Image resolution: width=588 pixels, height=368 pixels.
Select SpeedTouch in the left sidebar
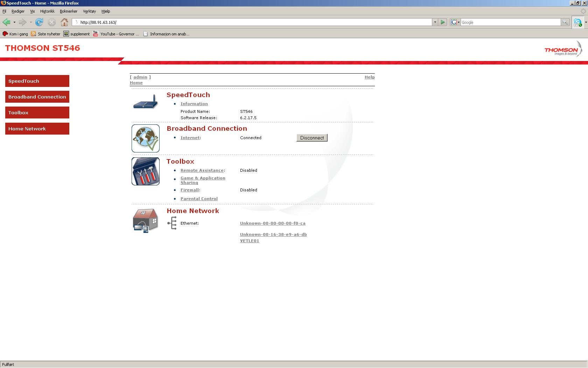(37, 81)
